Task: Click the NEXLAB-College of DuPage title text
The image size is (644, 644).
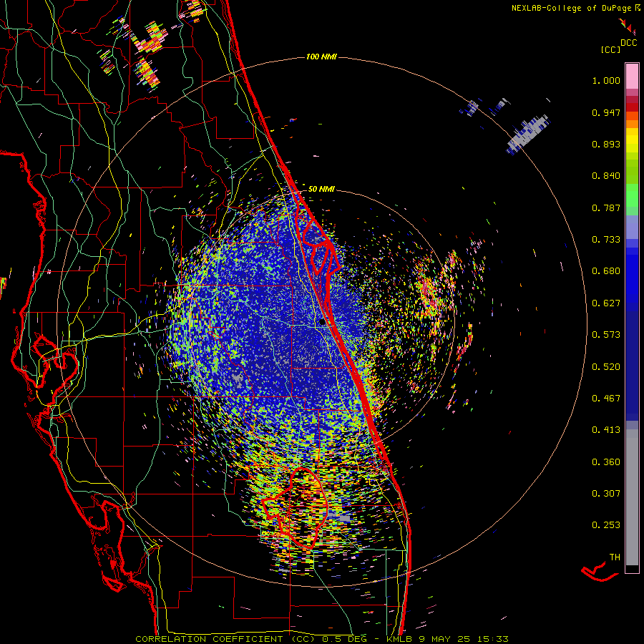Action: [571, 8]
